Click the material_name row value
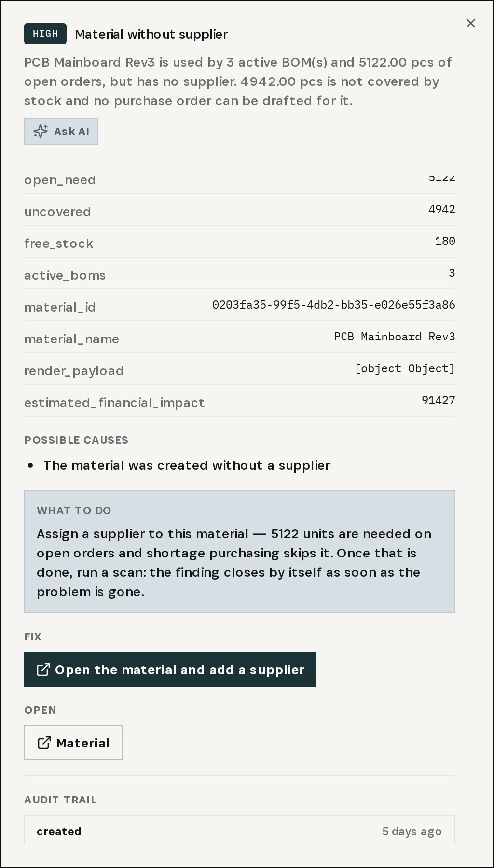 [395, 337]
